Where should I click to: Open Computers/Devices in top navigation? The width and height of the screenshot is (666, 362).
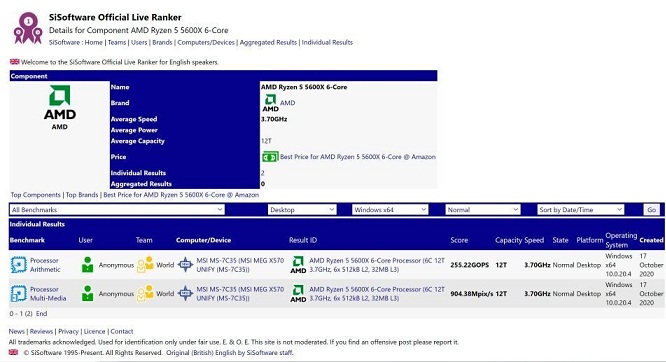click(206, 42)
